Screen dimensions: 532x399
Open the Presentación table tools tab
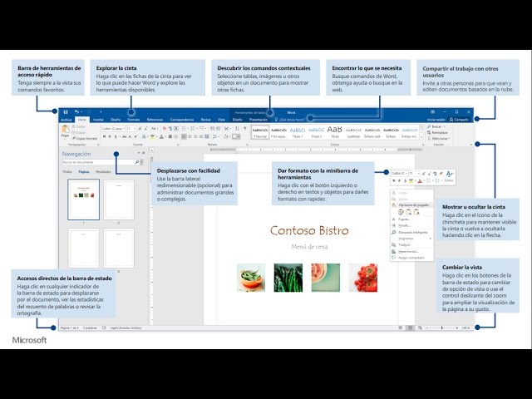coord(259,120)
